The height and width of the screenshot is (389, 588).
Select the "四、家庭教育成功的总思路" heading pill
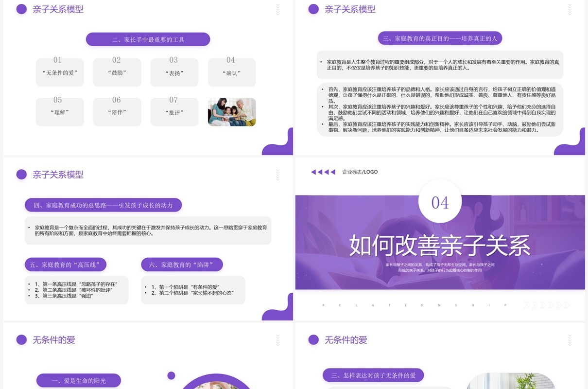pos(104,205)
